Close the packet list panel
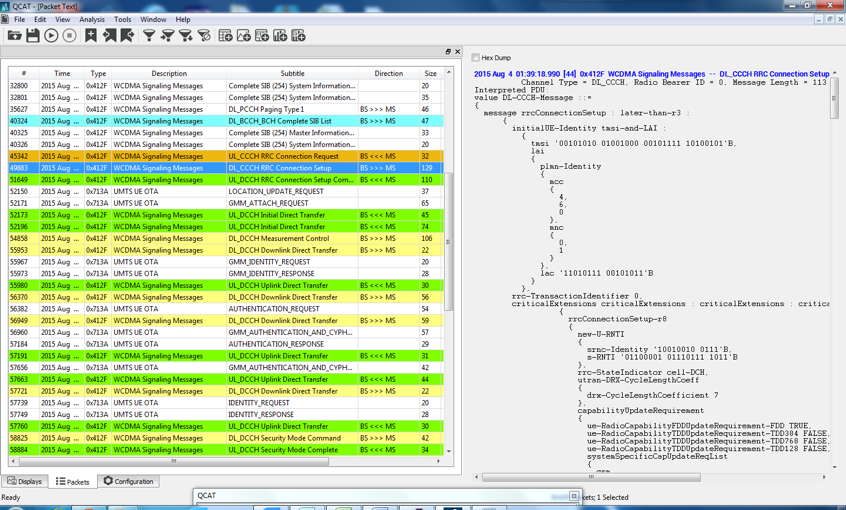Screen dimensions: 846x510 click(458, 51)
